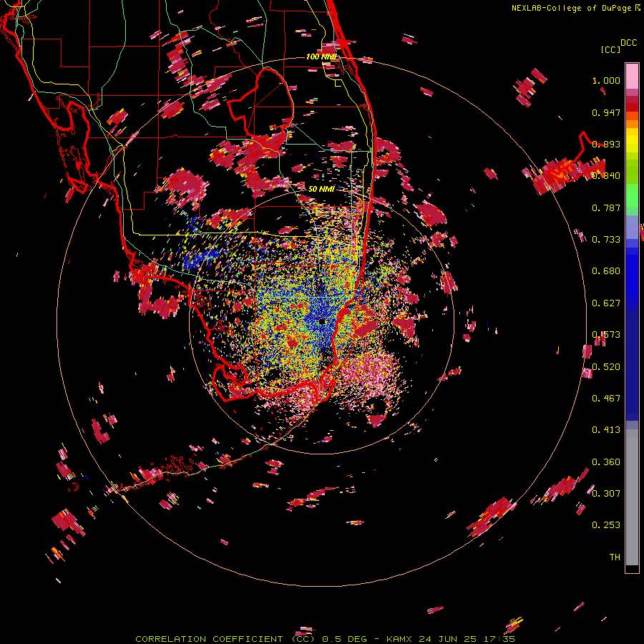Click the 0.520 scale value
The height and width of the screenshot is (644, 644).
click(606, 367)
